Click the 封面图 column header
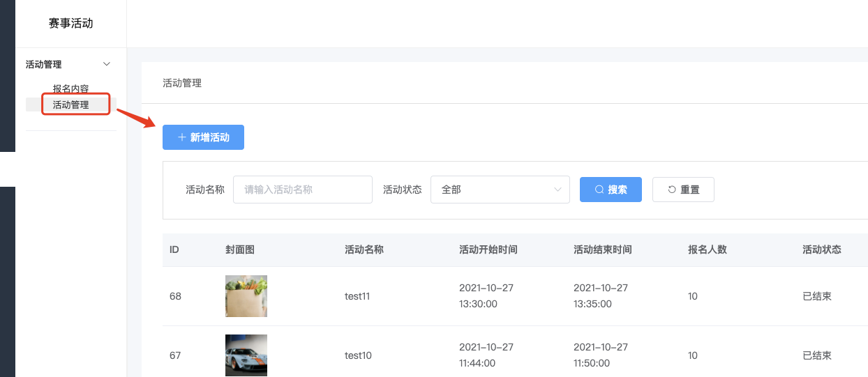This screenshot has height=377, width=868. (240, 249)
